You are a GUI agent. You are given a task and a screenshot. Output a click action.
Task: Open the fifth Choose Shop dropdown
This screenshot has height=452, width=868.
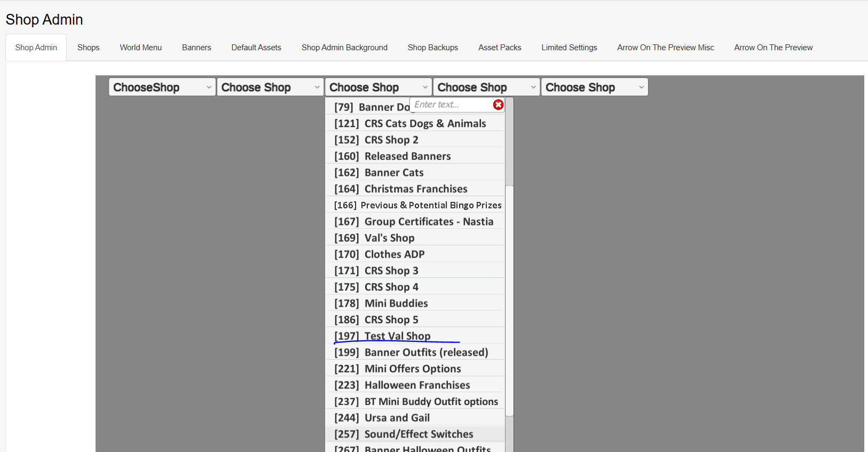click(595, 87)
